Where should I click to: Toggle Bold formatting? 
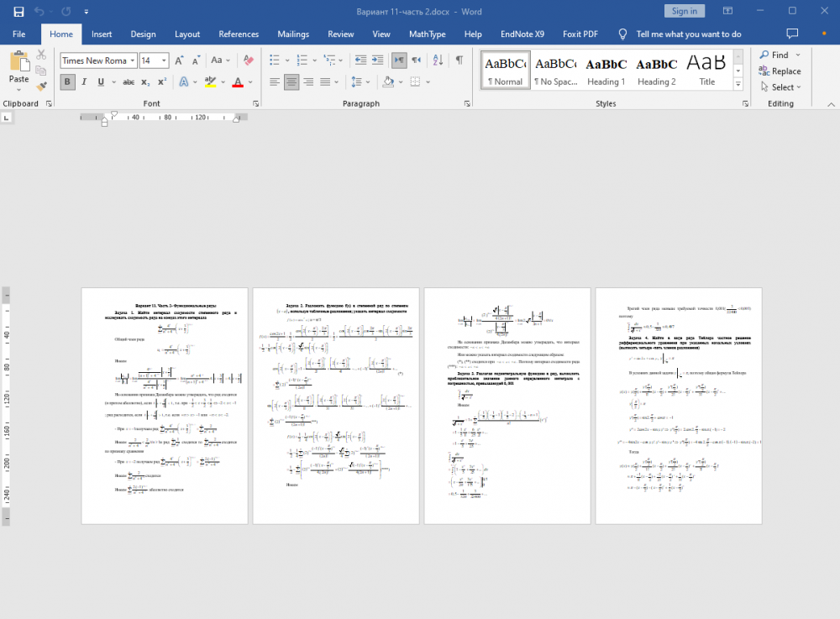[67, 82]
